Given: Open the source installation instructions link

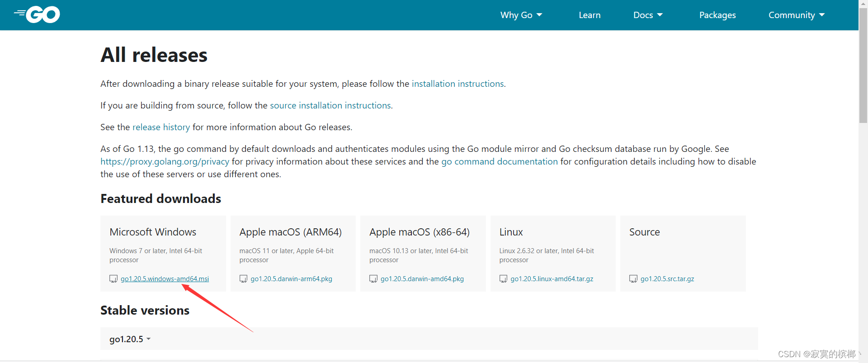Looking at the screenshot, I should tap(330, 105).
